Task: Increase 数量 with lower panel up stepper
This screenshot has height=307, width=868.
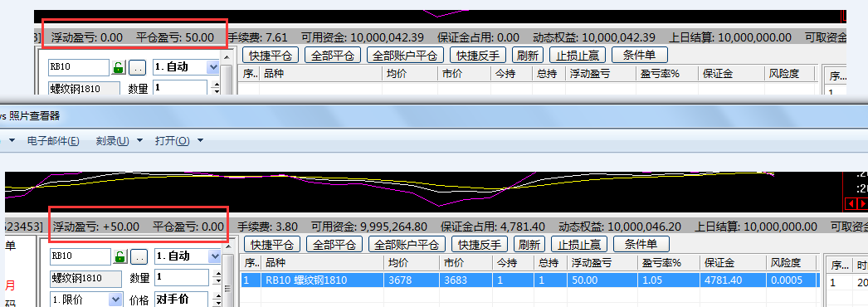Action: click(217, 274)
